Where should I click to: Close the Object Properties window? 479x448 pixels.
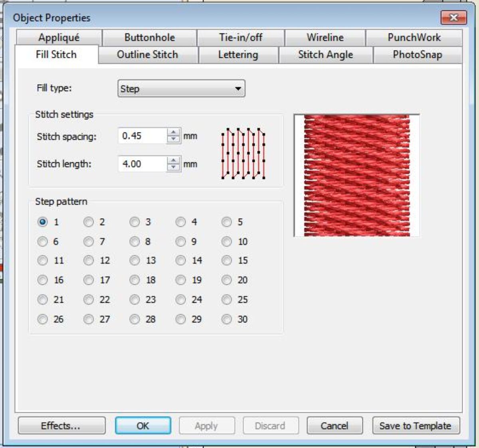[x=453, y=18]
